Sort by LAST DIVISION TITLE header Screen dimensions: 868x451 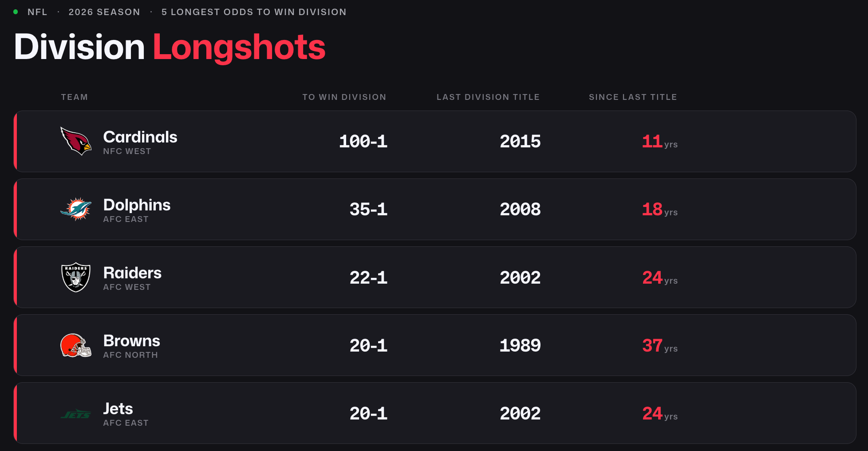click(x=488, y=97)
